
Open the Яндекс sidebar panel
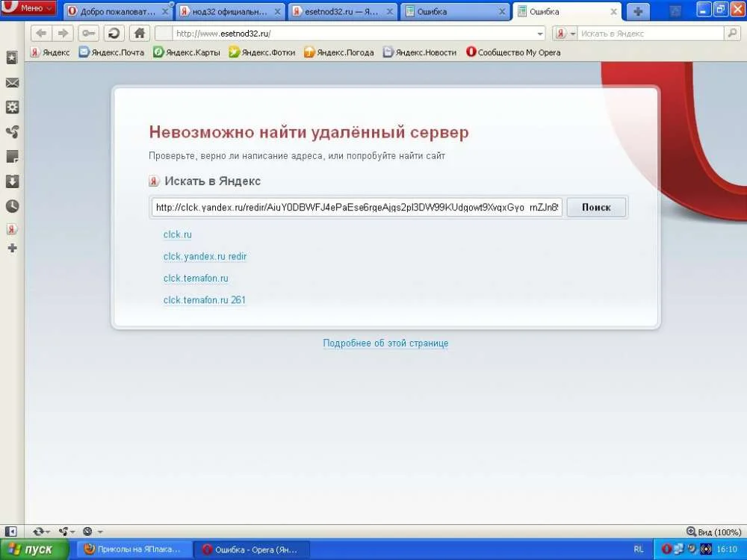tap(12, 229)
